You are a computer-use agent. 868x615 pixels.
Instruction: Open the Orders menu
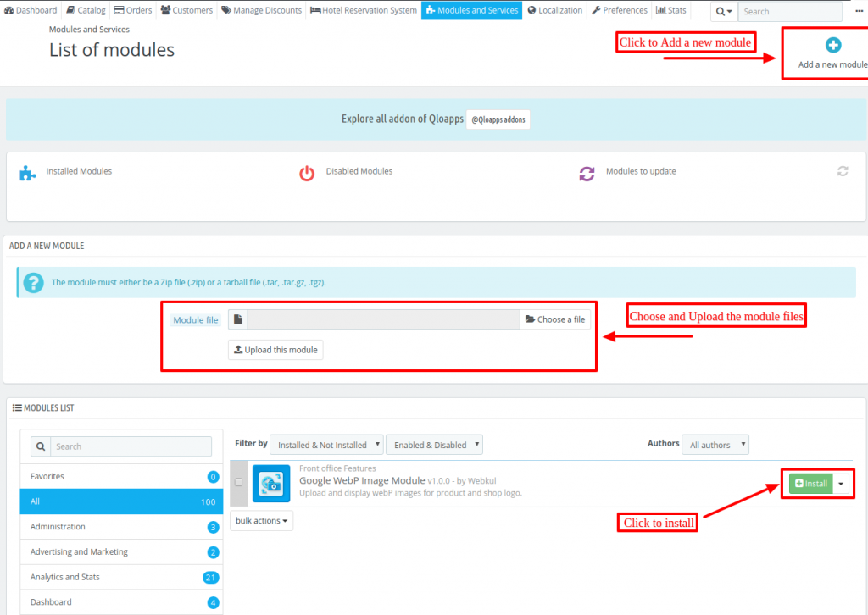(133, 10)
